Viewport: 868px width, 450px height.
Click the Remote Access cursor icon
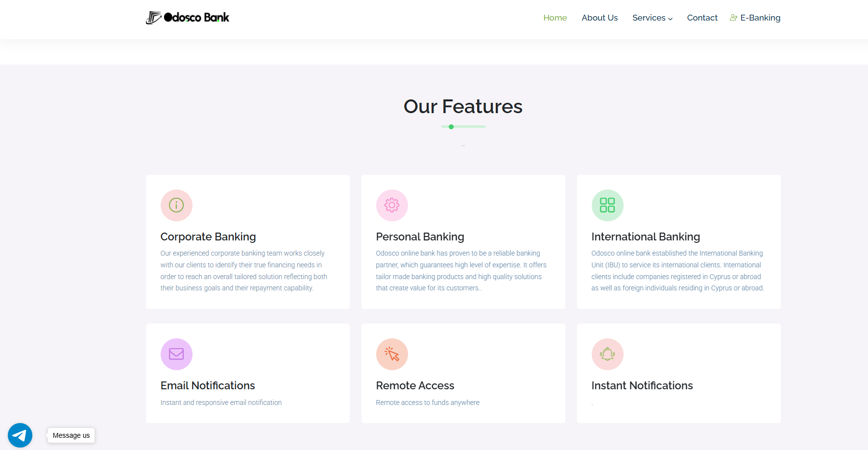[392, 354]
